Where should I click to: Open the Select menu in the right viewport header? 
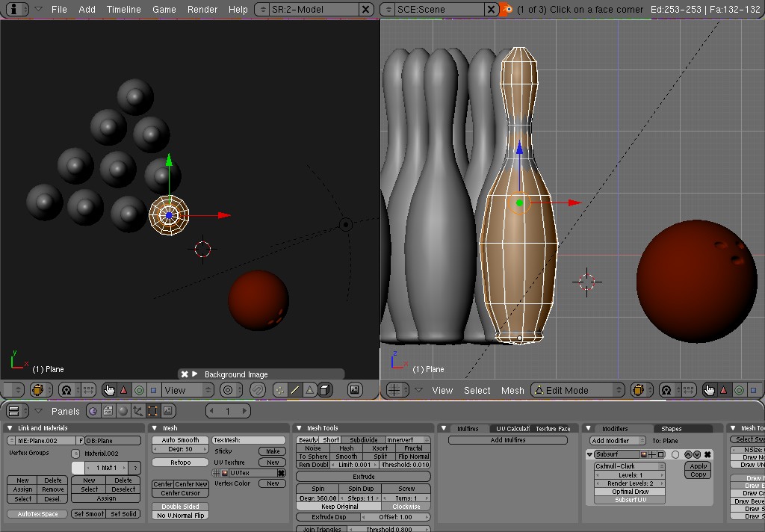pos(477,391)
